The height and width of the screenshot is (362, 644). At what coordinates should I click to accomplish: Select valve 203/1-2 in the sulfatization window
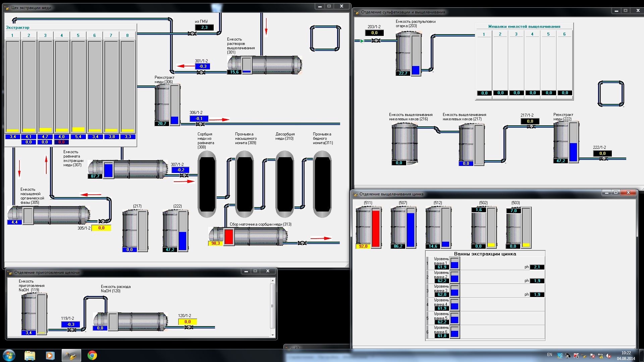[x=376, y=41]
